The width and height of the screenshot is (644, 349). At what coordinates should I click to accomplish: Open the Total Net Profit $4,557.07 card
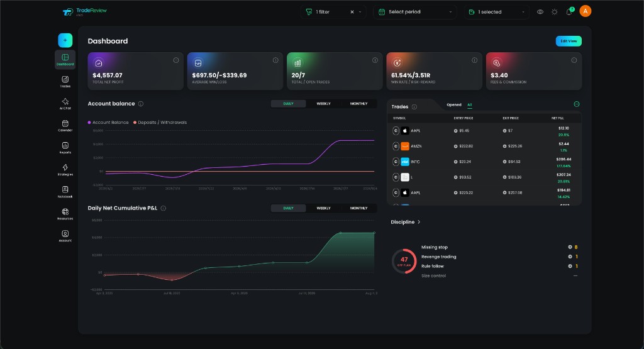136,71
